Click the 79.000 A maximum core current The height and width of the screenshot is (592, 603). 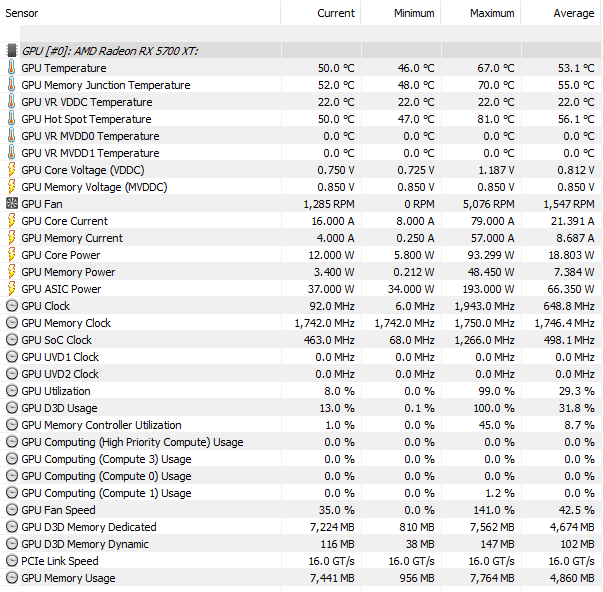492,221
